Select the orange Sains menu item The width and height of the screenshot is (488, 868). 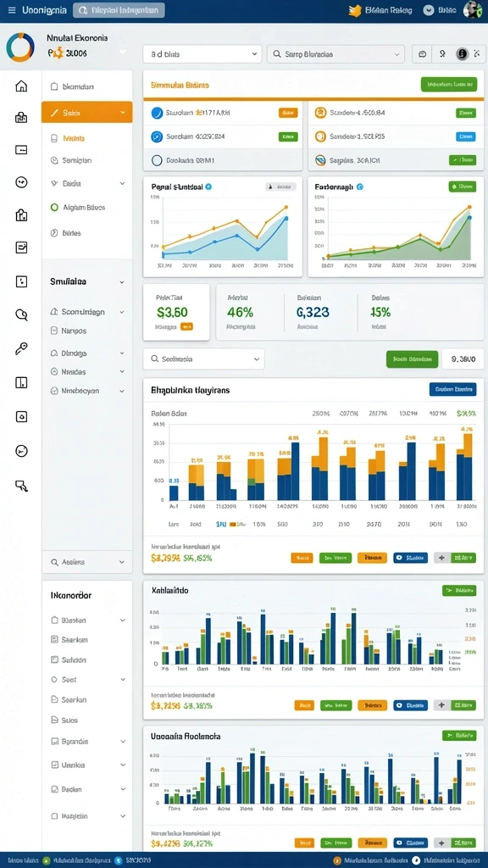tap(87, 113)
